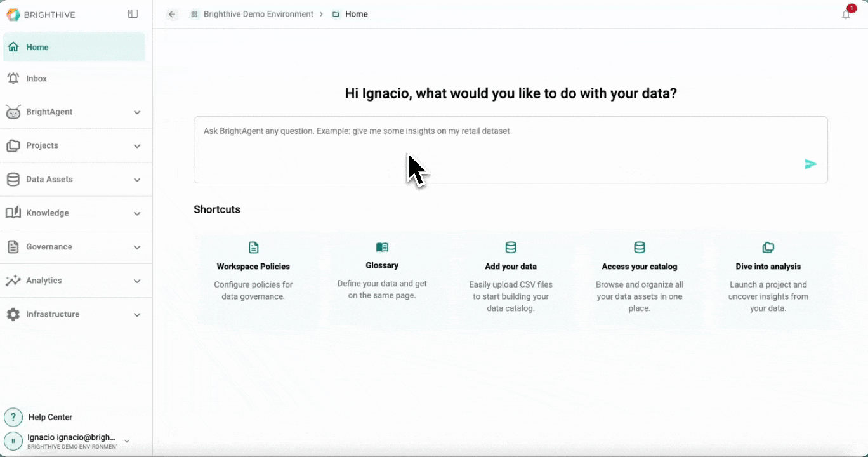Open the Help Center link
Screen dimensions: 868x457
tap(51, 417)
